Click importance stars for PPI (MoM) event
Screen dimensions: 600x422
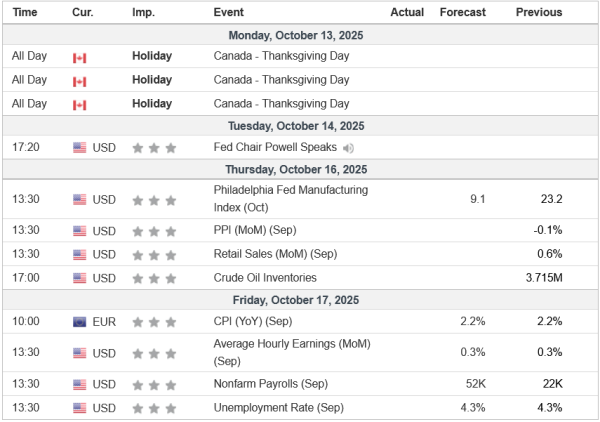click(x=155, y=231)
